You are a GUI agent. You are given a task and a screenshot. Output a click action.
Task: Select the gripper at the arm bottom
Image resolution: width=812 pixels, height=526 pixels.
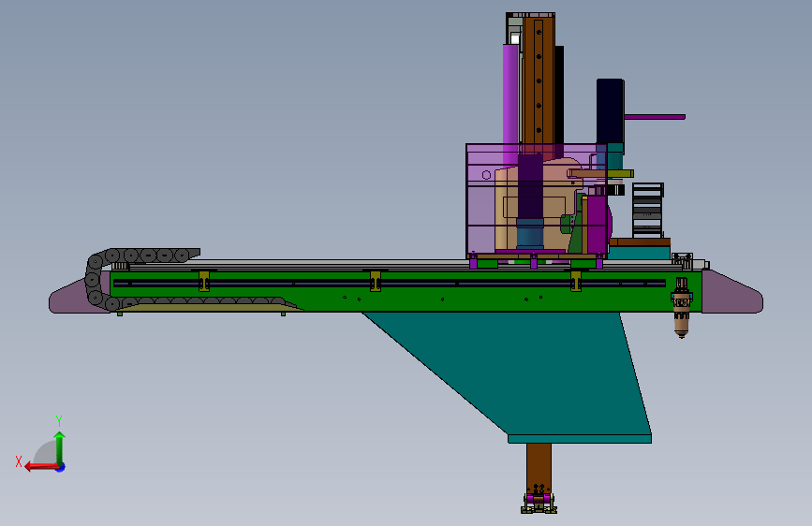pos(539,502)
